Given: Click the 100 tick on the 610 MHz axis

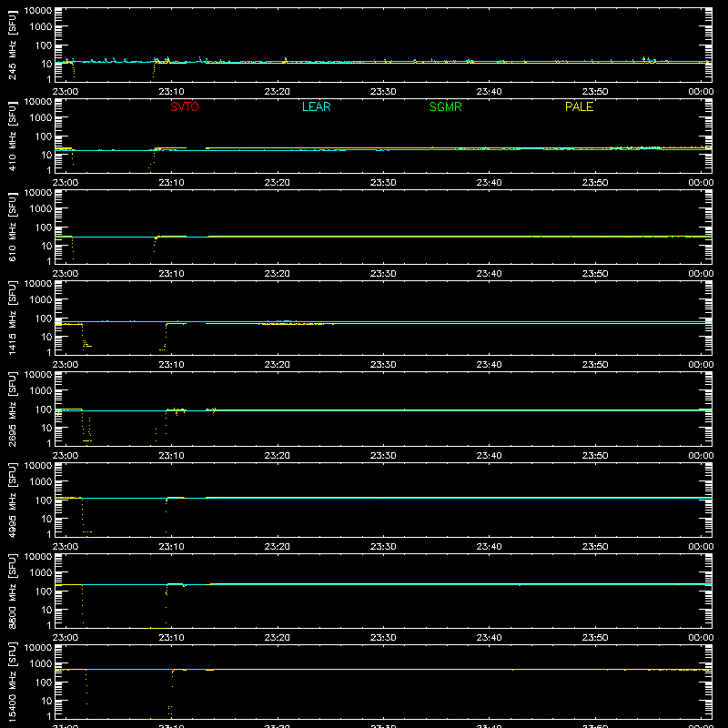Looking at the screenshot, I should (44, 227).
